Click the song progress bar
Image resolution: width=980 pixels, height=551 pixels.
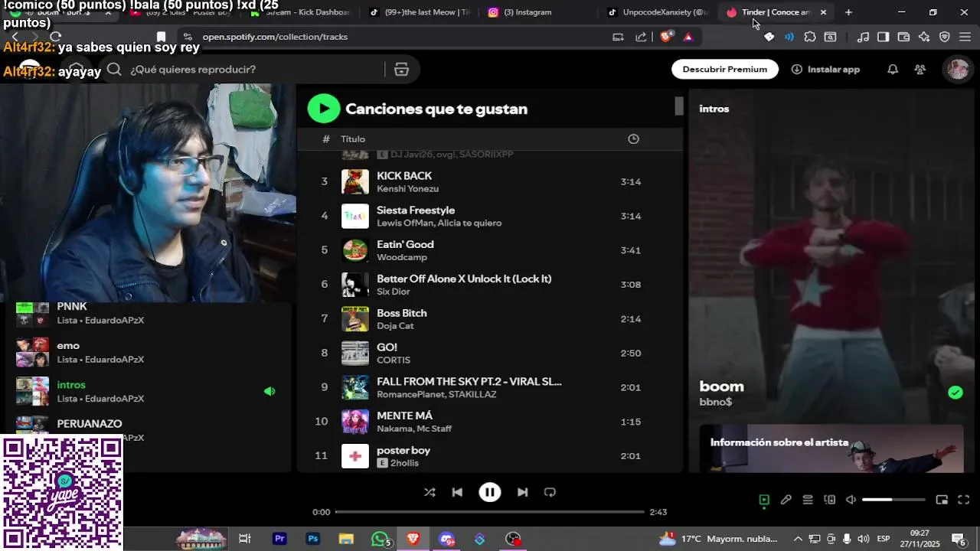490,512
